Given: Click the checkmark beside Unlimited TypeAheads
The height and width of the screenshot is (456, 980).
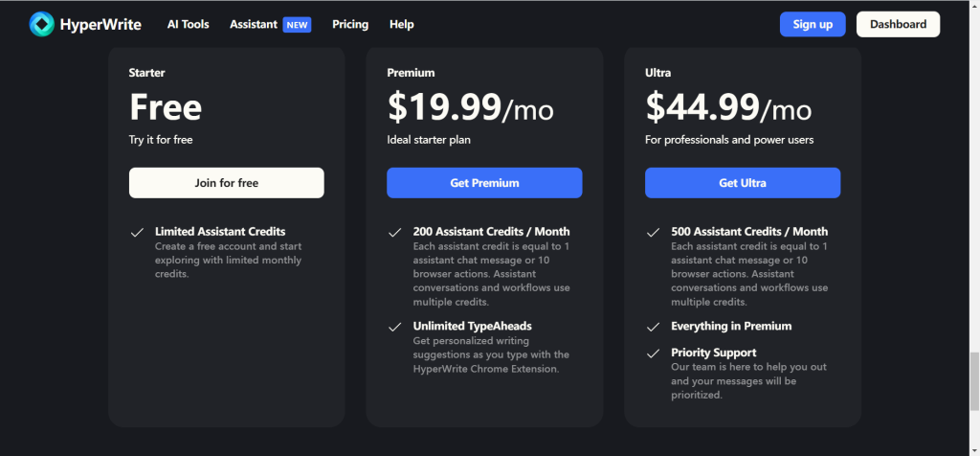Looking at the screenshot, I should pyautogui.click(x=394, y=327).
